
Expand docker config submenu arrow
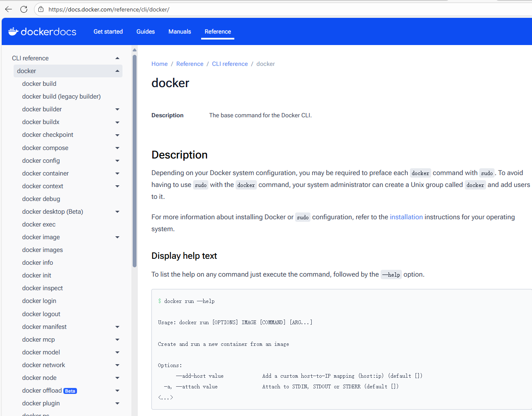click(x=117, y=161)
